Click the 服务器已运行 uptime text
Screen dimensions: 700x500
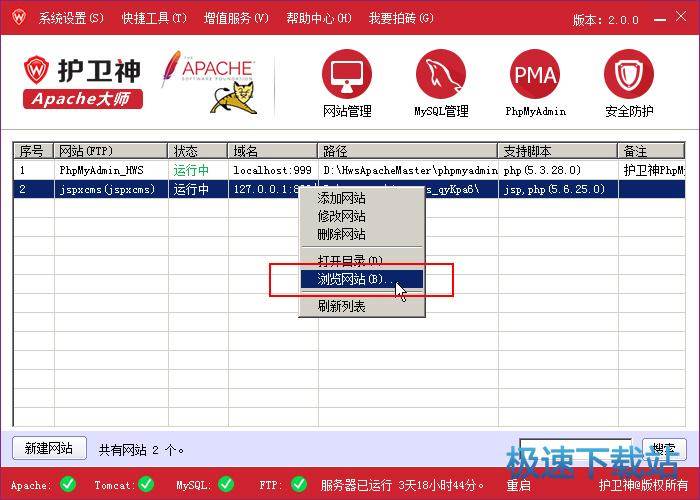click(x=402, y=485)
